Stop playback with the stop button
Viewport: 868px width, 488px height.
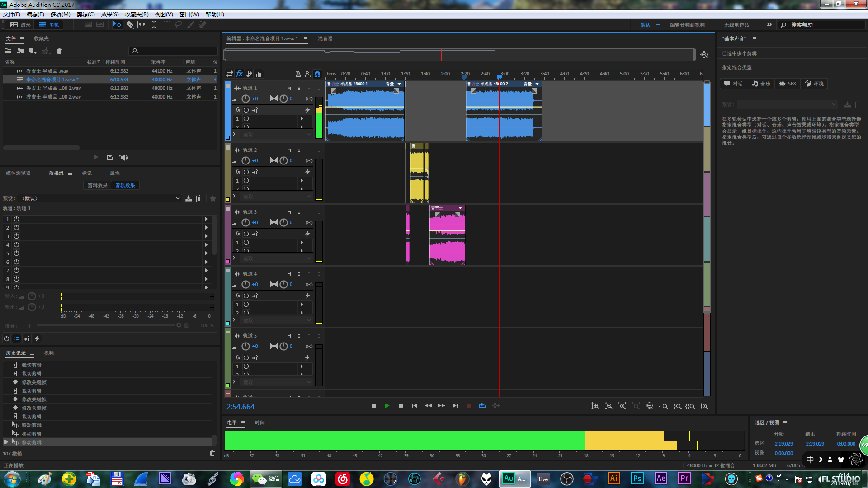point(373,406)
